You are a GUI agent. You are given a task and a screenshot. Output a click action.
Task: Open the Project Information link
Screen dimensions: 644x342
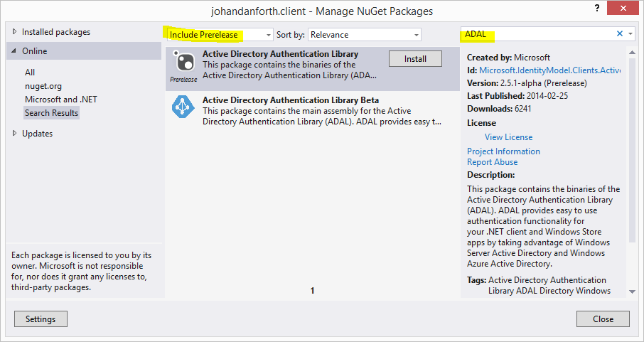coord(503,151)
